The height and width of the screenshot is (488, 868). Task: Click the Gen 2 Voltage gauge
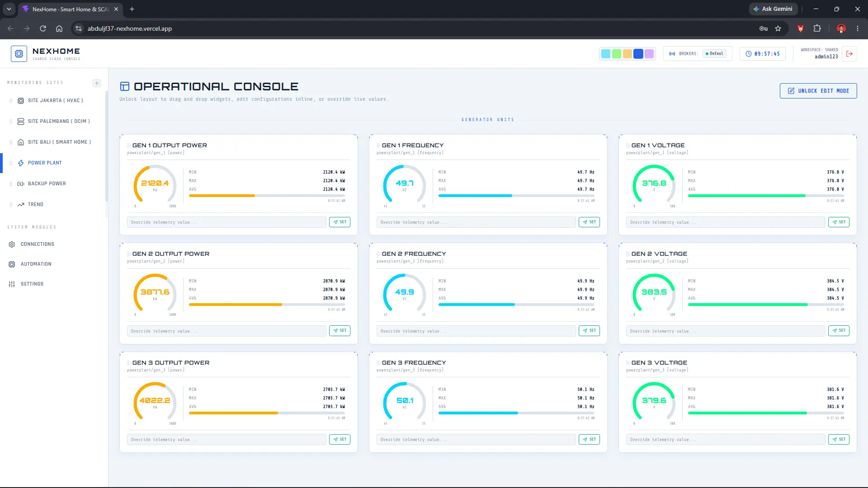point(654,293)
